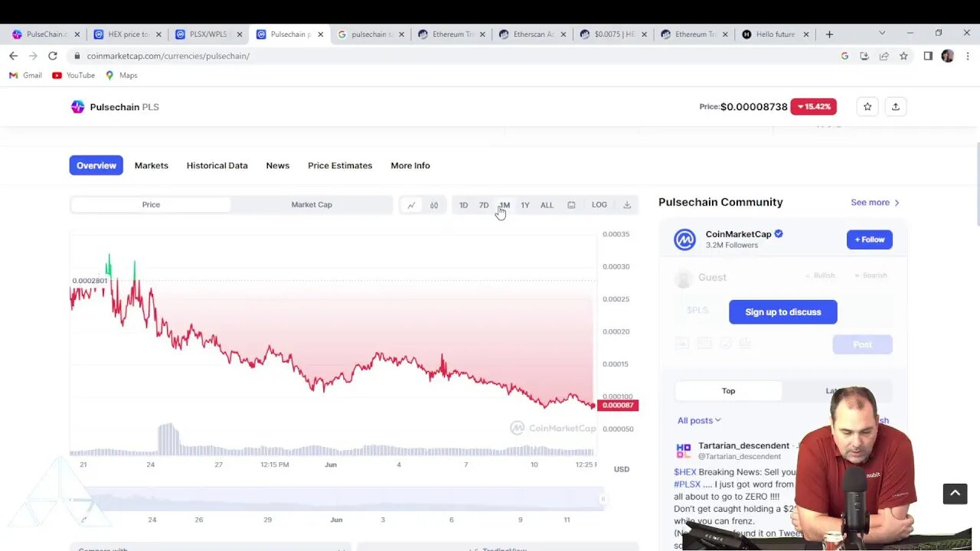980x551 pixels.
Task: Open the calendar date range icon
Action: 571,205
